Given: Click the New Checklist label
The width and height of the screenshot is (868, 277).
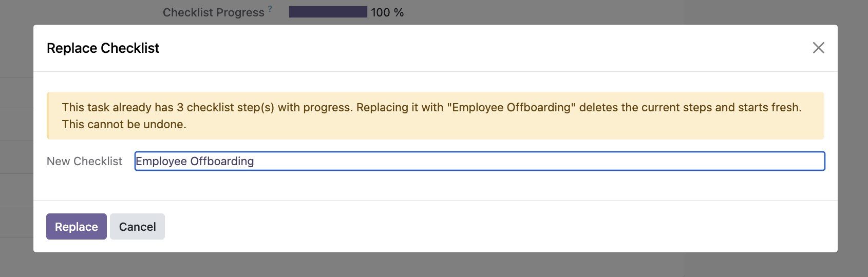Looking at the screenshot, I should [x=84, y=161].
